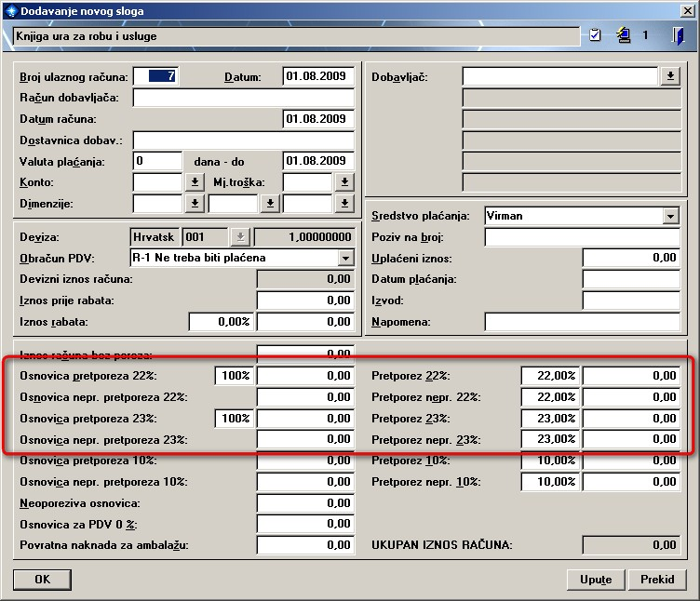Click the Devizni iznos računa field
Image resolution: width=700 pixels, height=601 pixels.
tap(306, 279)
